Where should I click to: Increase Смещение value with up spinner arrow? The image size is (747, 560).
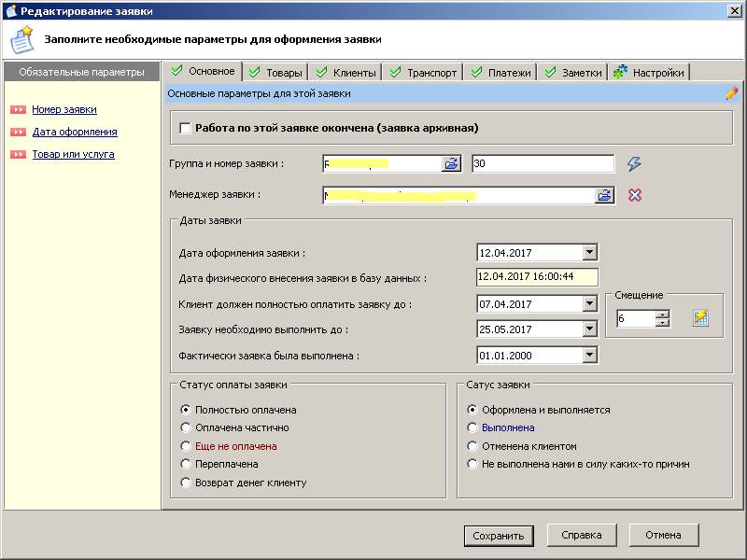pos(663,314)
